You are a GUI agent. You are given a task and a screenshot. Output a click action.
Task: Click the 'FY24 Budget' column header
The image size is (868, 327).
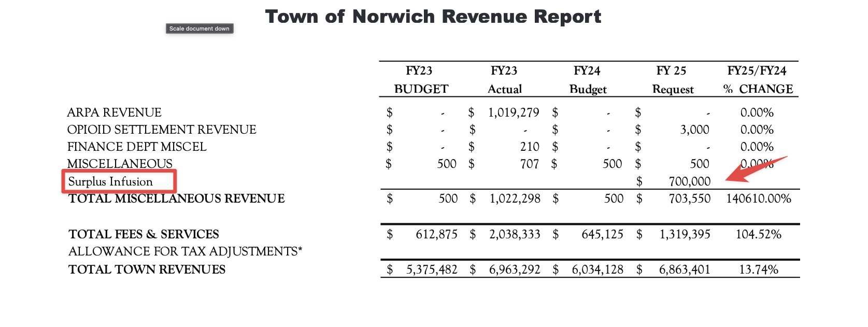[588, 80]
